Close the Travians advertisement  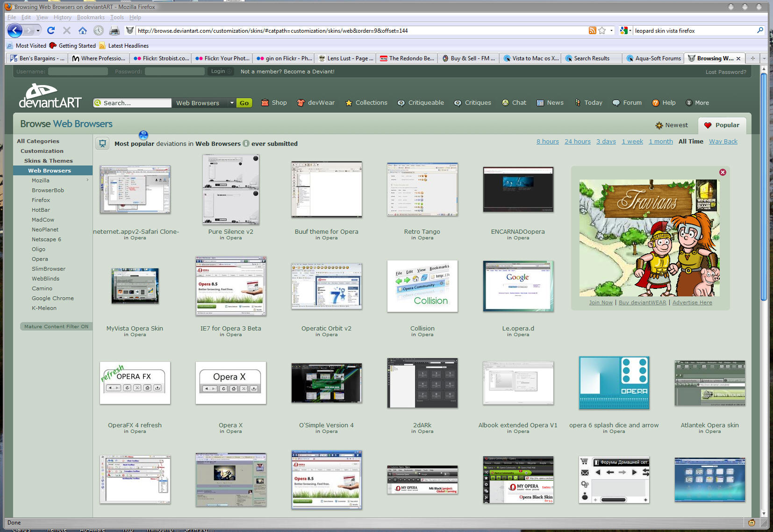[723, 173]
